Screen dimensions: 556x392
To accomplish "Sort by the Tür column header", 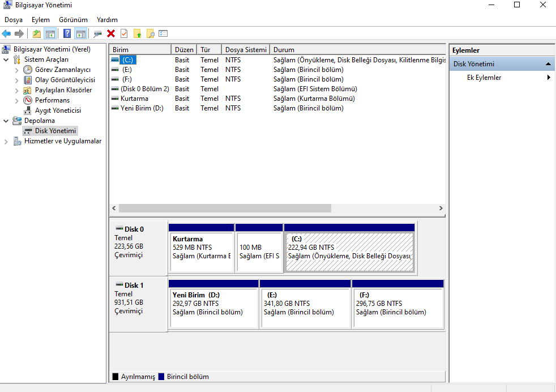I will (x=209, y=50).
